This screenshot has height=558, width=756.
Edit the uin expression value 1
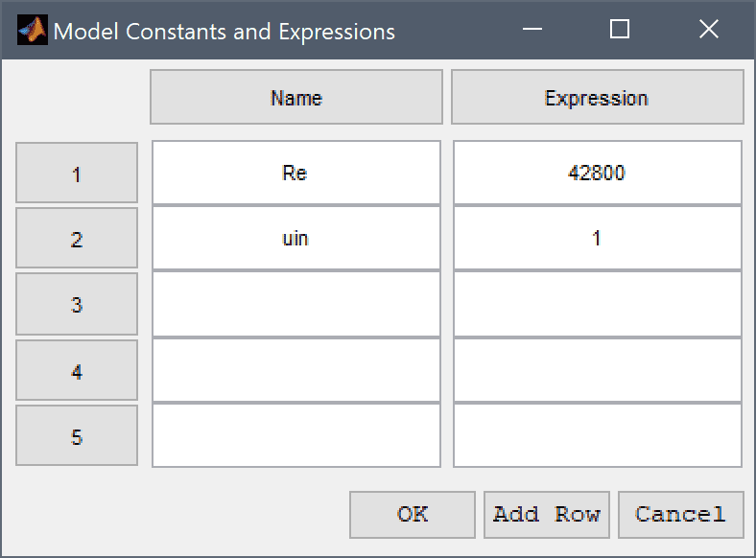598,238
